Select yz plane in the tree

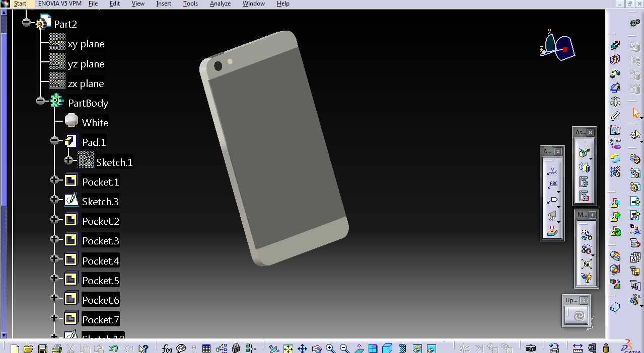(x=86, y=64)
